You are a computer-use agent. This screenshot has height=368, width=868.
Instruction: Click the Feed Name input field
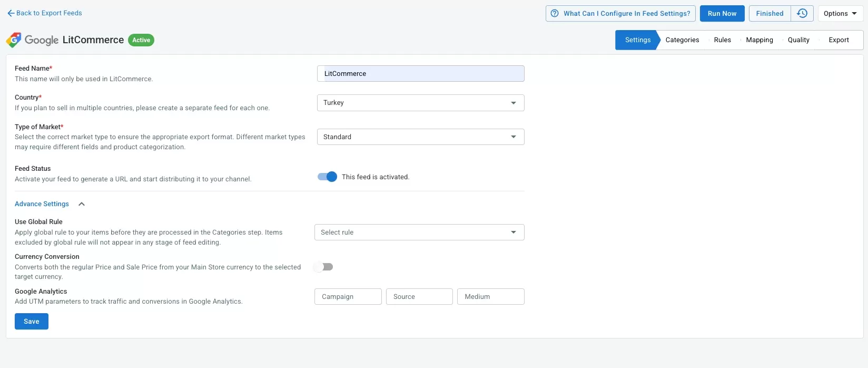tap(420, 74)
